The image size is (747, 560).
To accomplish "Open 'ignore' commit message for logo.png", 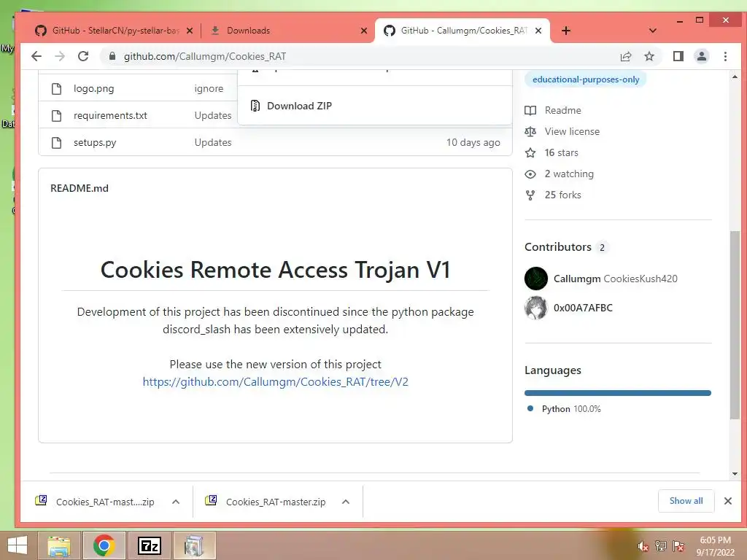I will pos(209,88).
